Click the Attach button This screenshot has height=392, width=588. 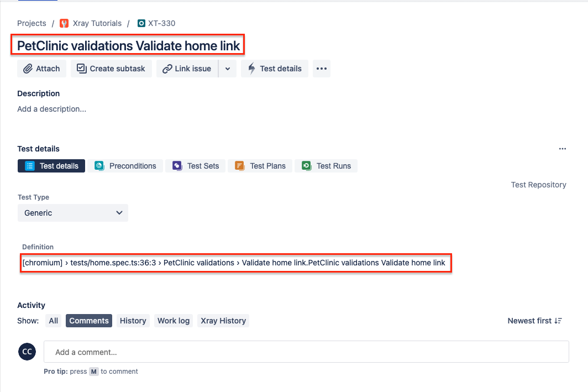[41, 69]
